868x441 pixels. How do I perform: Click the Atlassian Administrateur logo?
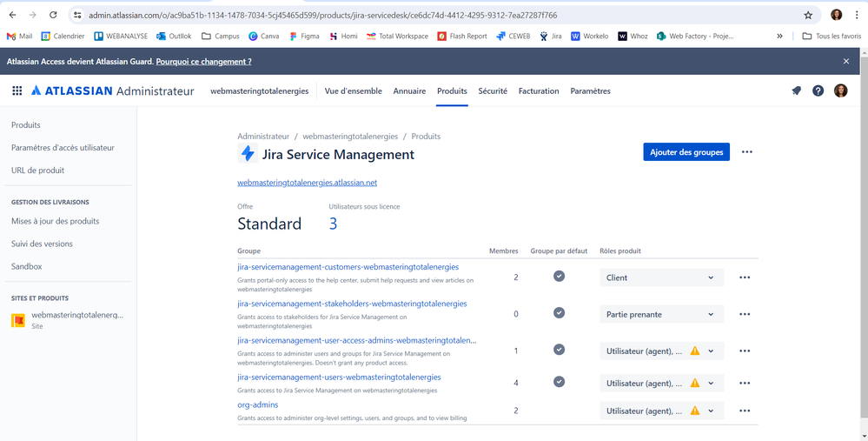coord(112,90)
